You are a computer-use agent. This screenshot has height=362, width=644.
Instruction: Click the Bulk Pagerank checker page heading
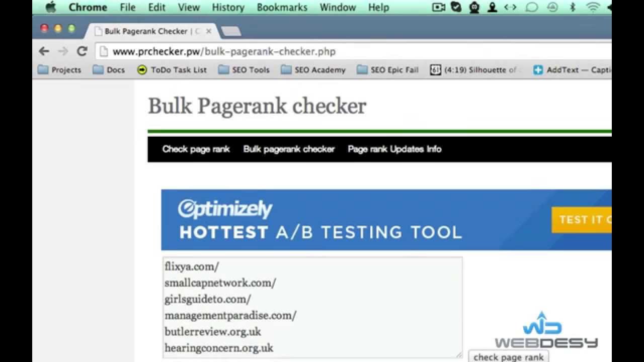[x=257, y=106]
